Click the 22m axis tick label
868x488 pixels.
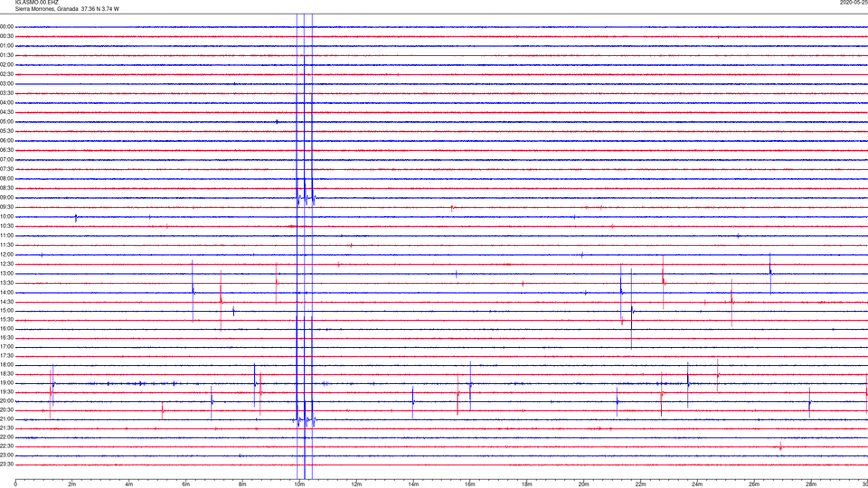(640, 484)
